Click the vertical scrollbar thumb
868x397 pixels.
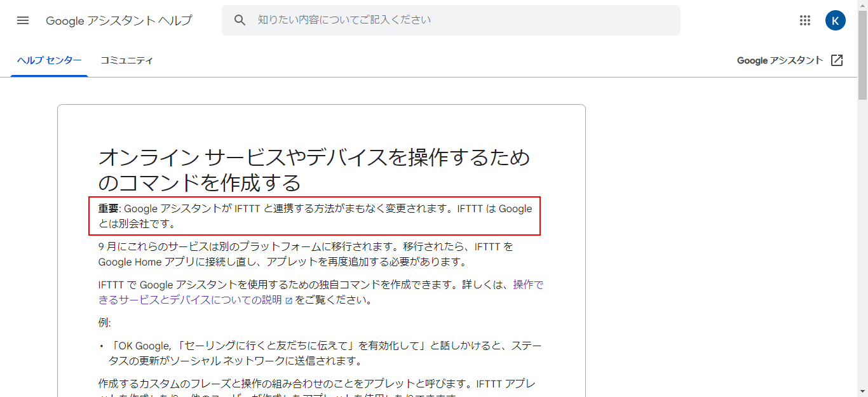click(x=862, y=55)
